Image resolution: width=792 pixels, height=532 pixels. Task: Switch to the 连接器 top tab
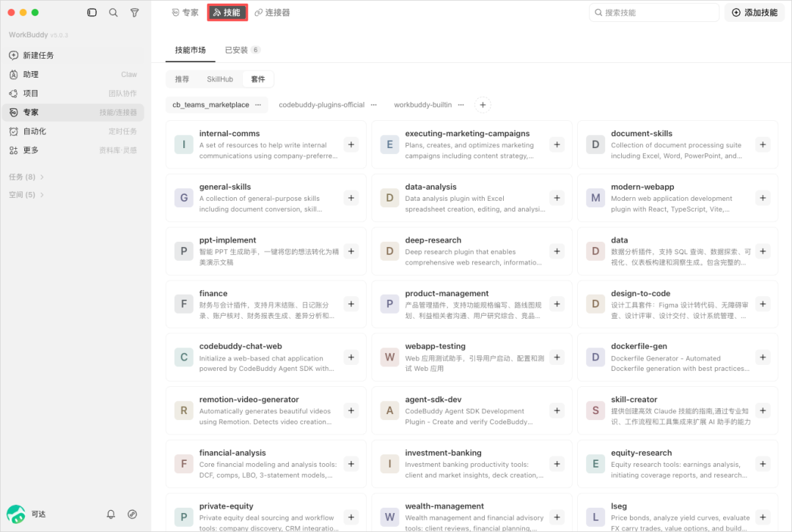tap(272, 12)
